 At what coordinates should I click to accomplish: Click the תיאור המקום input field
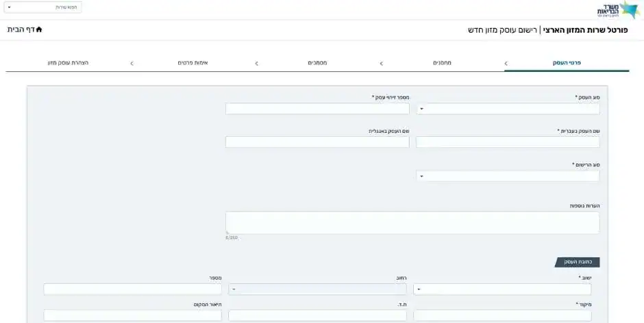coord(132,315)
